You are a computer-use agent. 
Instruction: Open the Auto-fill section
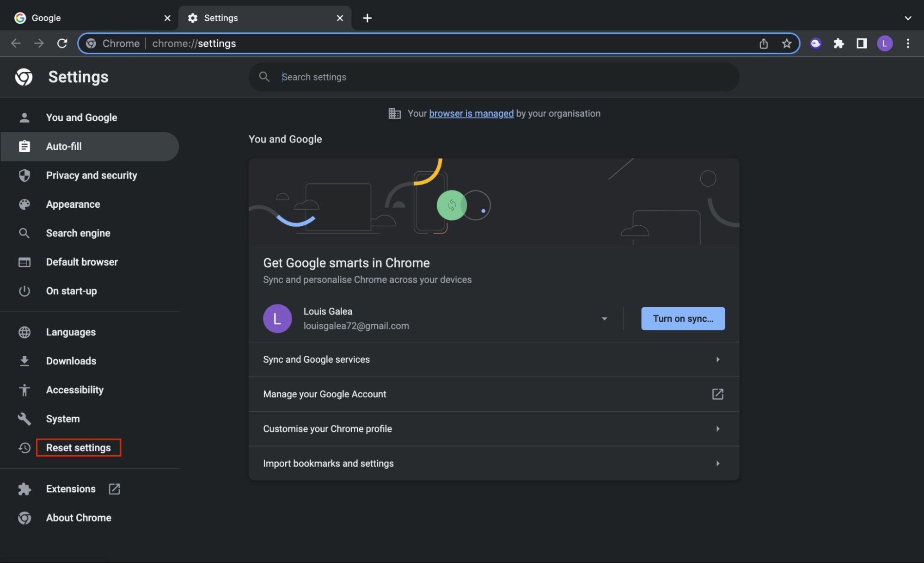coord(90,146)
